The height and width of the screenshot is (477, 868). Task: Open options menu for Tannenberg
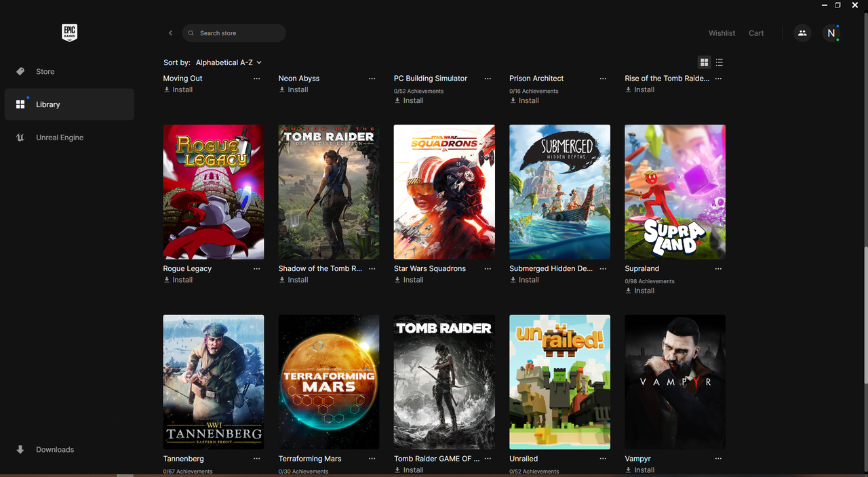(256, 459)
